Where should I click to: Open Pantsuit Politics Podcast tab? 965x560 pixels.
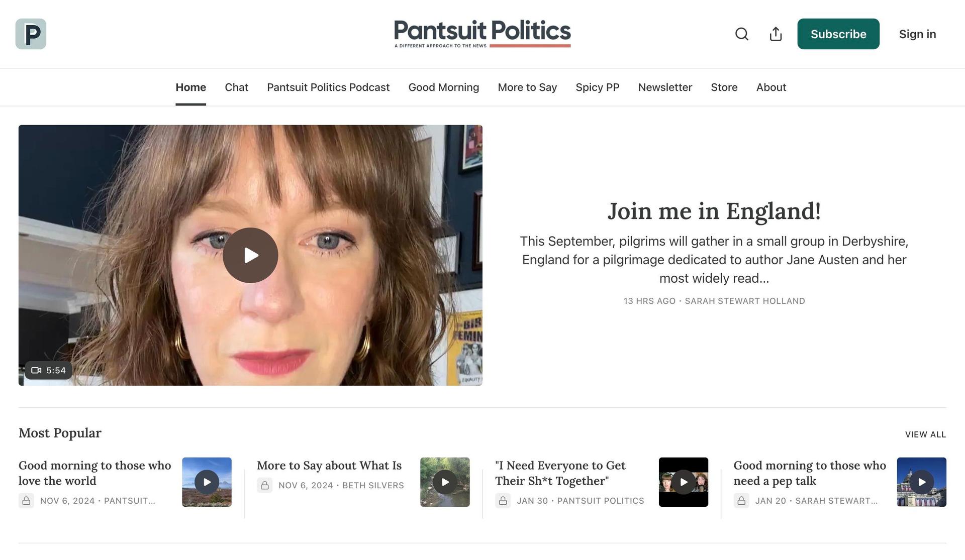(328, 87)
